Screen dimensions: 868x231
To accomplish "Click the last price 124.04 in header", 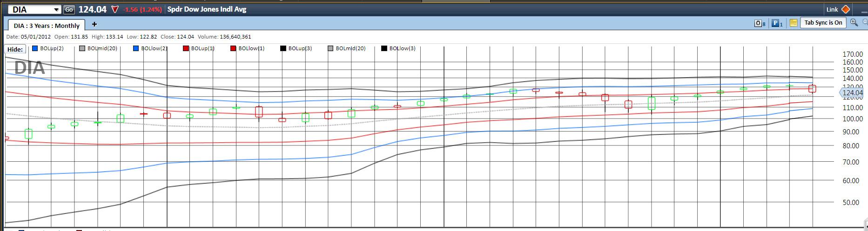I will pyautogui.click(x=92, y=9).
